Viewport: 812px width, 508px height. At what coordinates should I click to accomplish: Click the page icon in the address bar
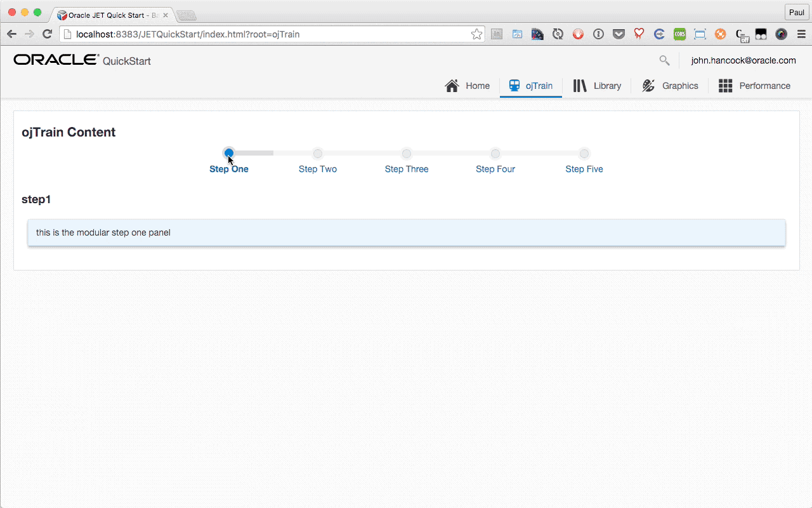coord(67,34)
